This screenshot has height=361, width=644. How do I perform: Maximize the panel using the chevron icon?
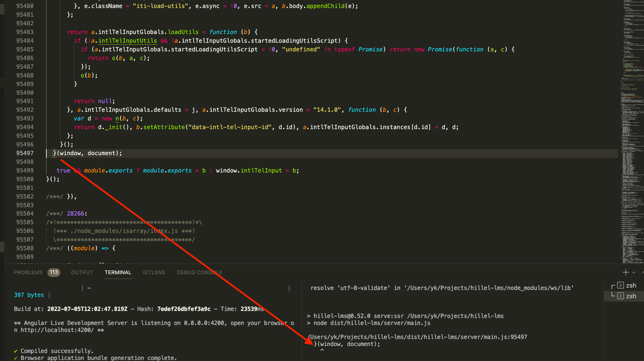coord(643,272)
